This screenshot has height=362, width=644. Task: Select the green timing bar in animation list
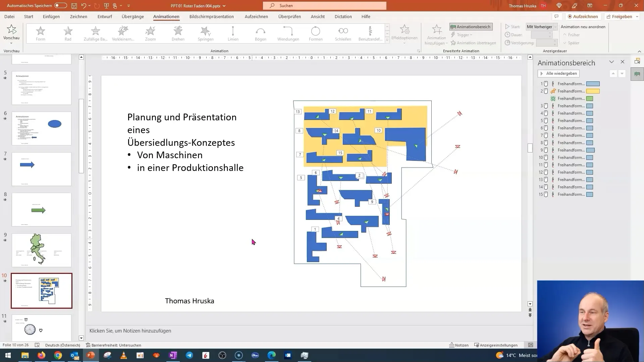pos(590,99)
